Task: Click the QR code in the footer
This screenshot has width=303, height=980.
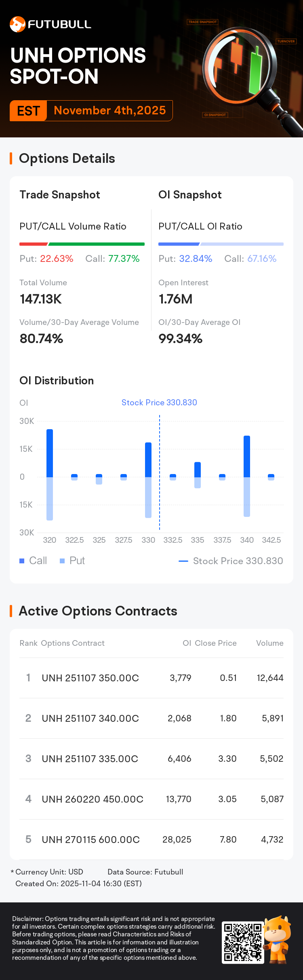Action: [x=242, y=942]
